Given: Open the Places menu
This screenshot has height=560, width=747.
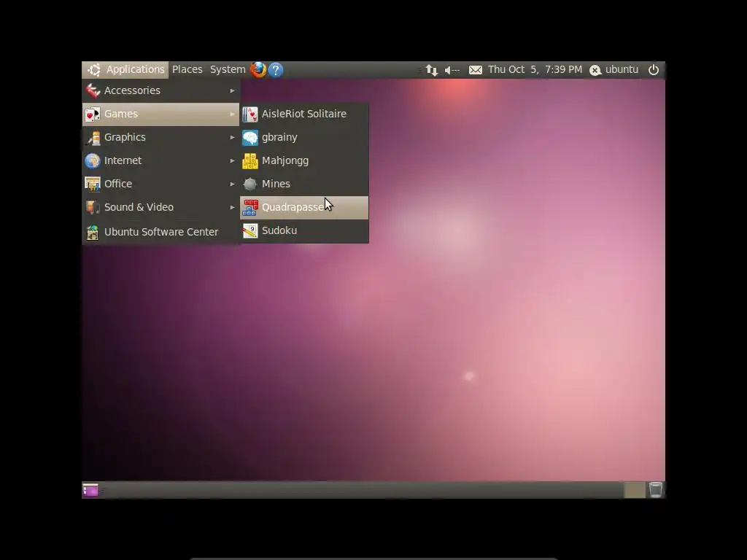Looking at the screenshot, I should (187, 69).
